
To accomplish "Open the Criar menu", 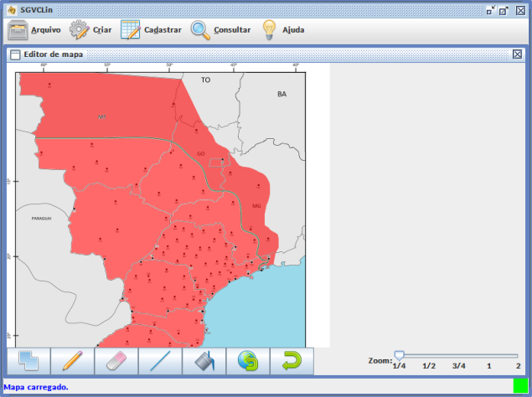I will coord(90,30).
